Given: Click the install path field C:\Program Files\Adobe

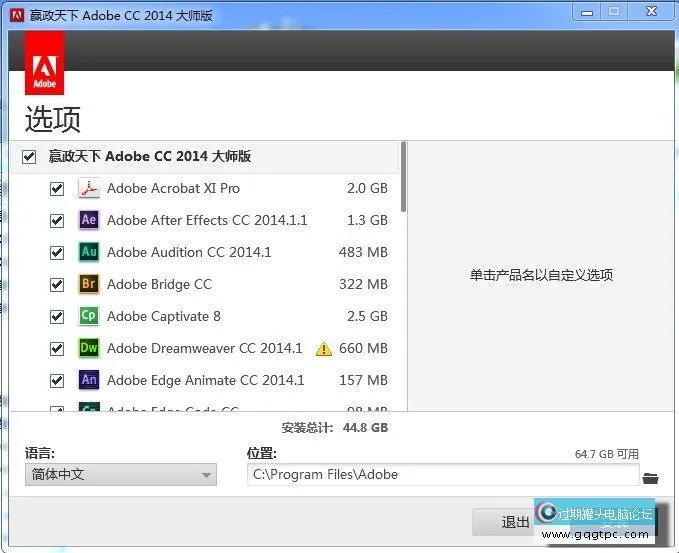Looking at the screenshot, I should pos(443,475).
